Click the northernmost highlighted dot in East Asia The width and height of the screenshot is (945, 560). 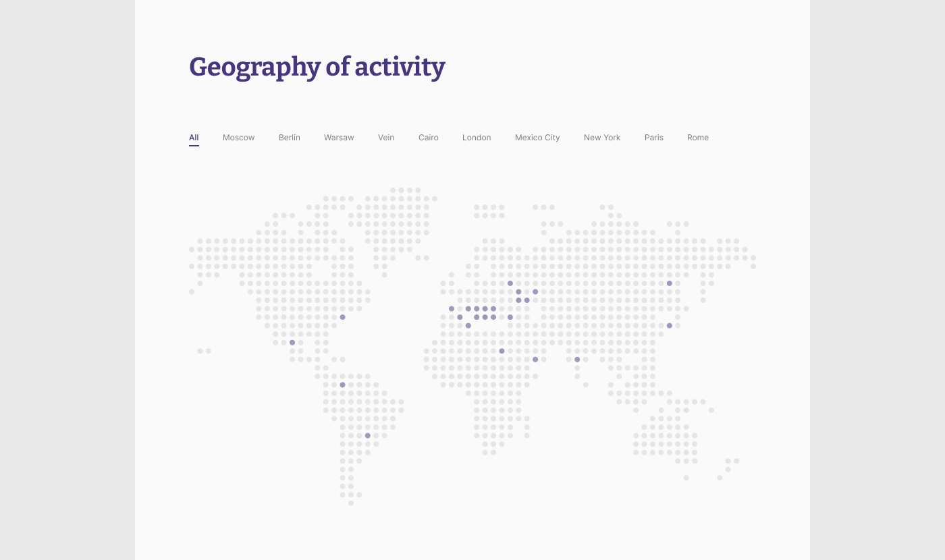pos(670,283)
